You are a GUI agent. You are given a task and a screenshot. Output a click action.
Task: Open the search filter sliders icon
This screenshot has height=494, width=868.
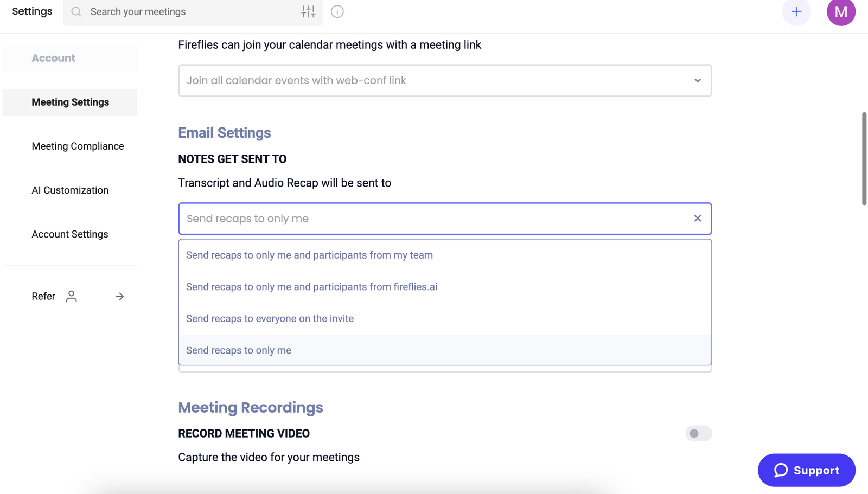click(x=308, y=12)
